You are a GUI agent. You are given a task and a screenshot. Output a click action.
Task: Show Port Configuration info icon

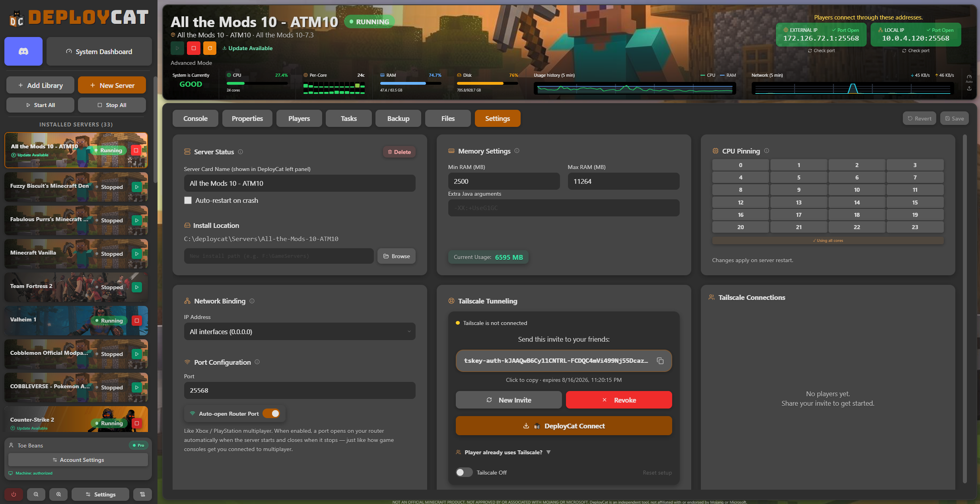[257, 362]
